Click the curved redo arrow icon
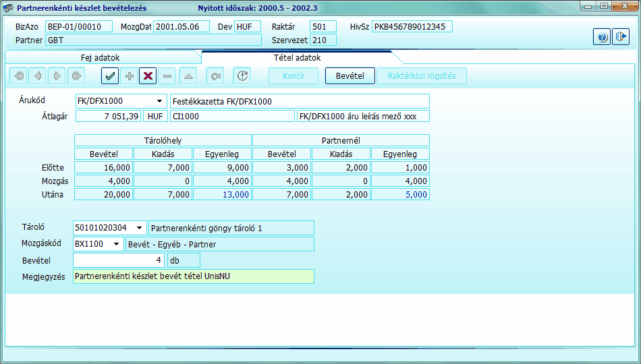This screenshot has height=364, width=641. 215,76
